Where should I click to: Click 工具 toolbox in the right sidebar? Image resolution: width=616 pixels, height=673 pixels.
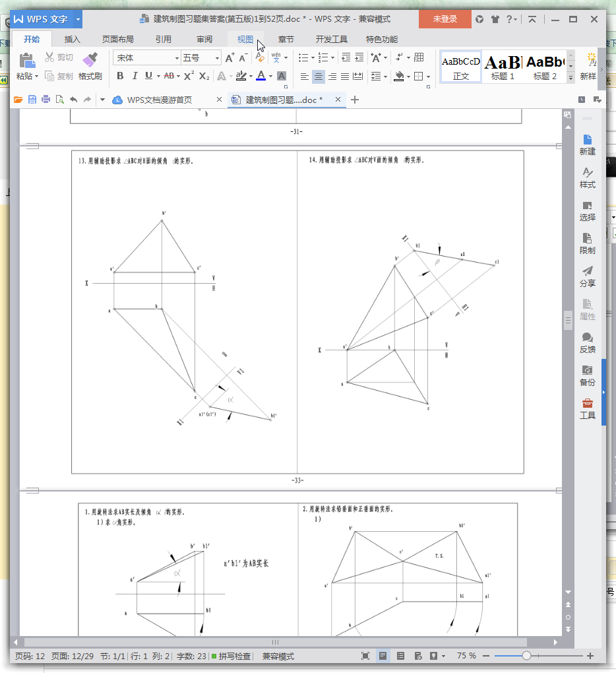587,408
